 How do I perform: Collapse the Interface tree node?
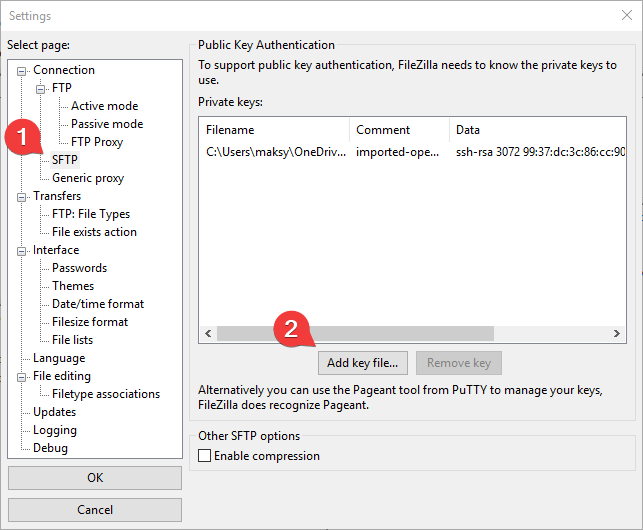(24, 250)
